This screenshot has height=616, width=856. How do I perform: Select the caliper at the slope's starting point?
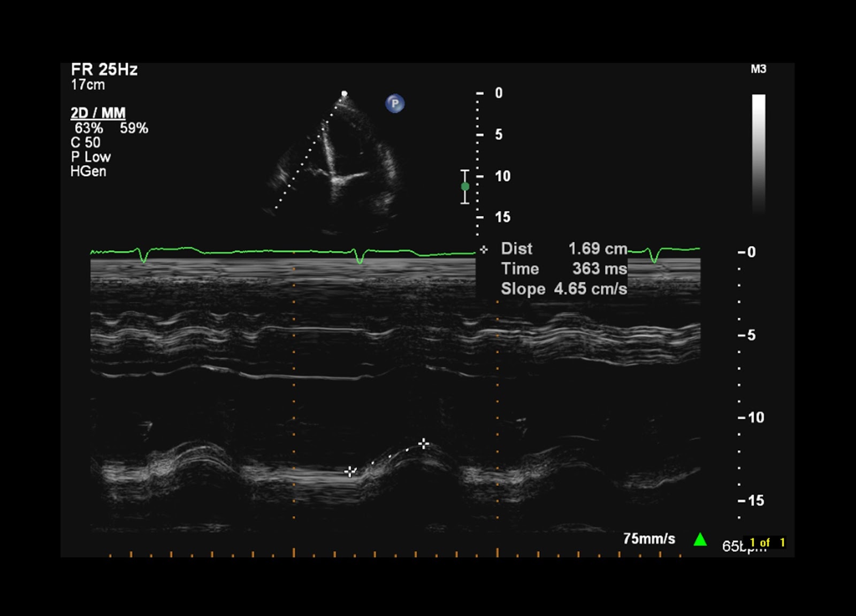[x=350, y=472]
